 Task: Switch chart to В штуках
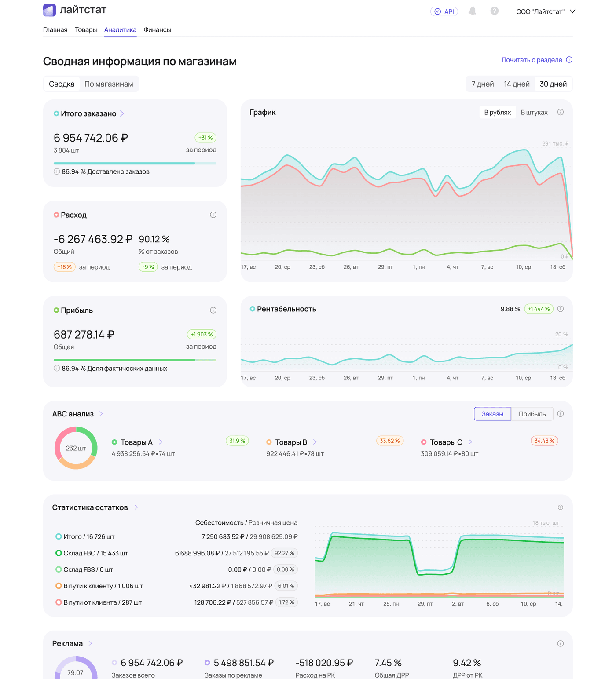[534, 112]
